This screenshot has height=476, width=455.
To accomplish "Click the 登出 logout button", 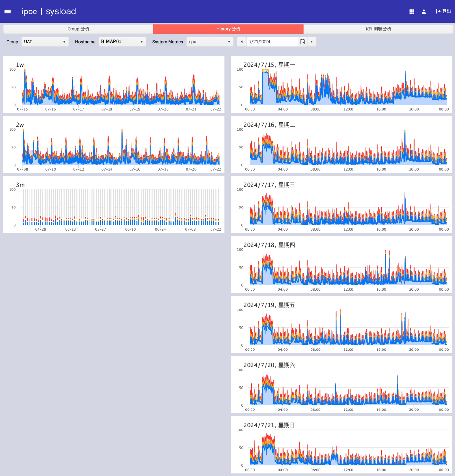I will click(x=443, y=12).
